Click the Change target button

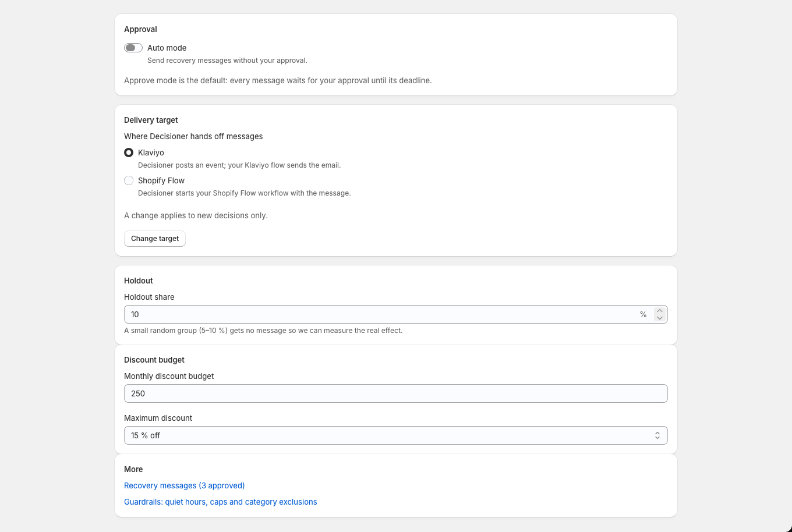tap(155, 239)
